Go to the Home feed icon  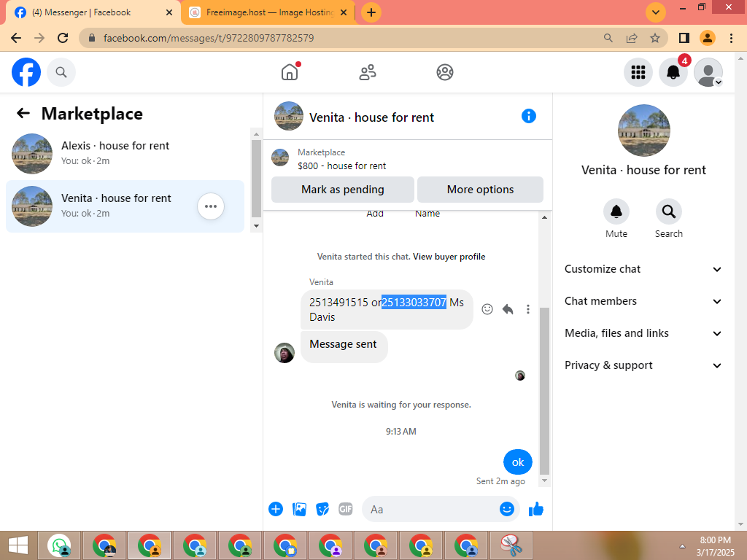(x=290, y=72)
